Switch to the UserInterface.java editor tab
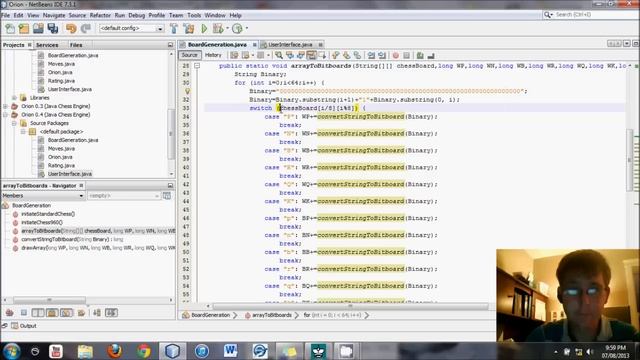 coord(290,44)
